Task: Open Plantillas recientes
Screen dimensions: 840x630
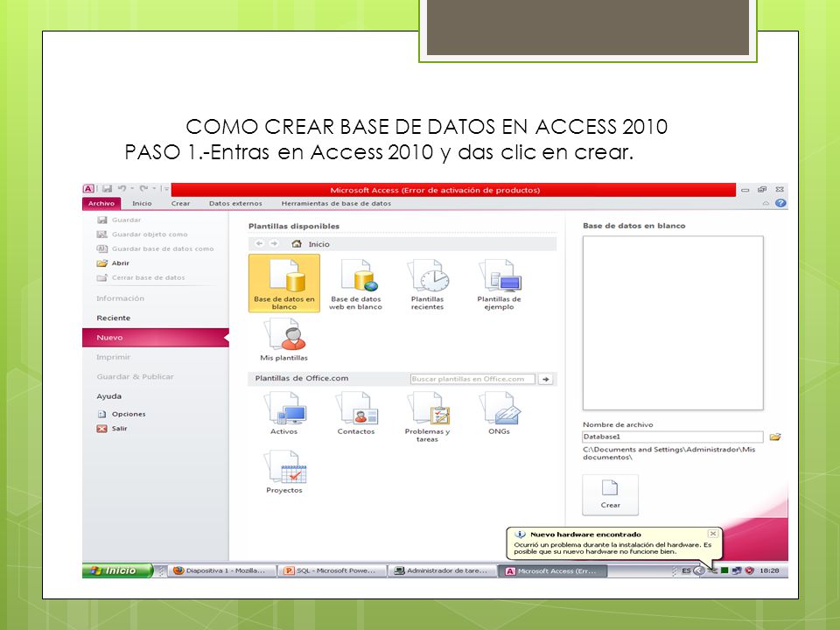Action: tap(428, 283)
